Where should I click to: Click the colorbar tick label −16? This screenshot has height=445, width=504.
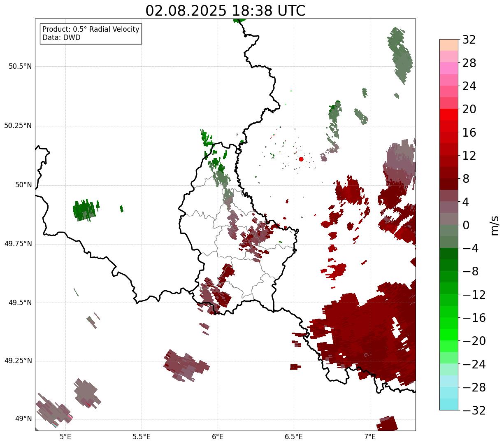474,318
